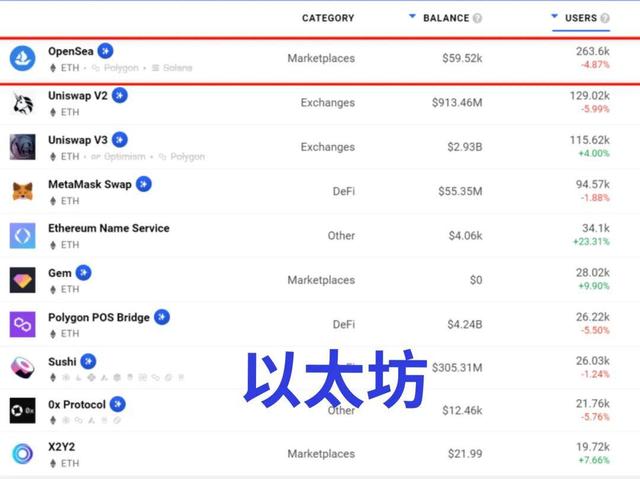640x479 pixels.
Task: Open the OpenSea logo icon
Action: 22,58
